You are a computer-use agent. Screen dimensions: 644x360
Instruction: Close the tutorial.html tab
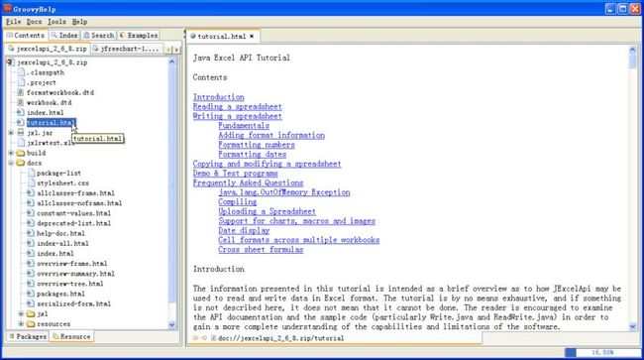click(x=252, y=36)
